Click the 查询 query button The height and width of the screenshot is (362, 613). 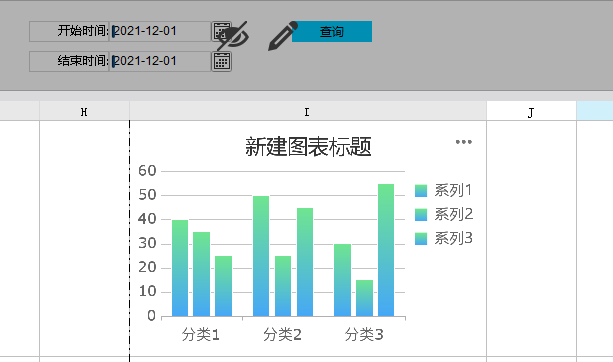coord(332,31)
